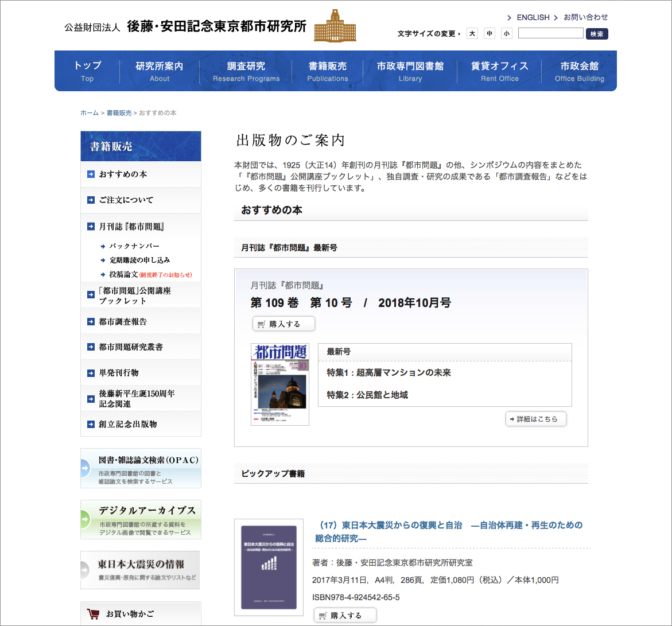672x626 pixels.
Task: Click the arrow icon beside 創立記念出版物
Action: pos(91,425)
